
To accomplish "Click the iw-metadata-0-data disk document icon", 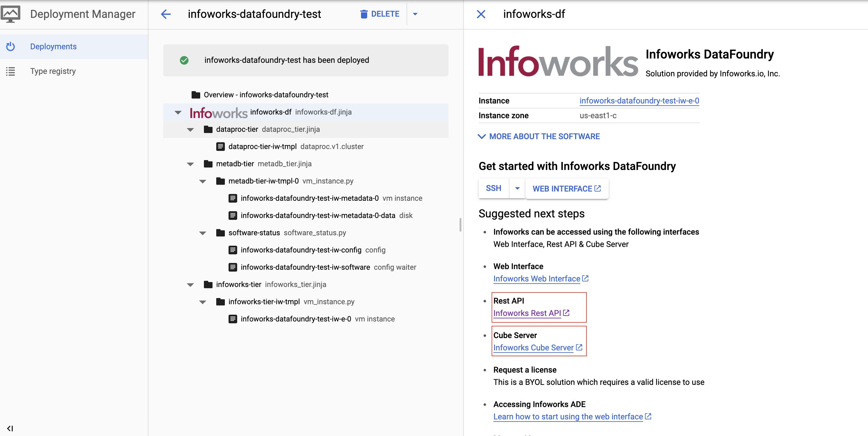I will click(233, 215).
